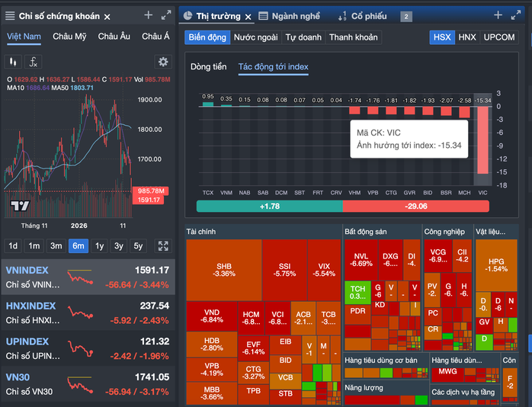Click the Thanh khoản button
Image resolution: width=532 pixels, height=407 pixels.
[352, 37]
